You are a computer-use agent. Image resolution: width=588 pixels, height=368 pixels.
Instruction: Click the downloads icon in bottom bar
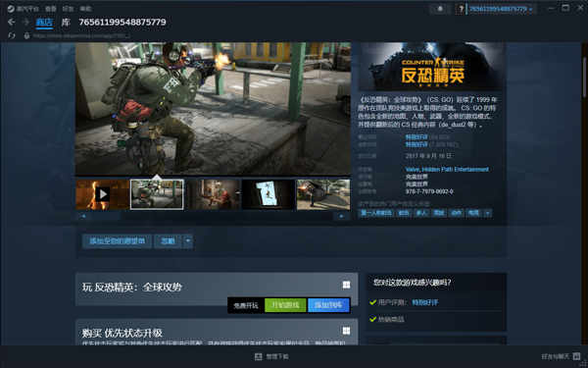(258, 356)
